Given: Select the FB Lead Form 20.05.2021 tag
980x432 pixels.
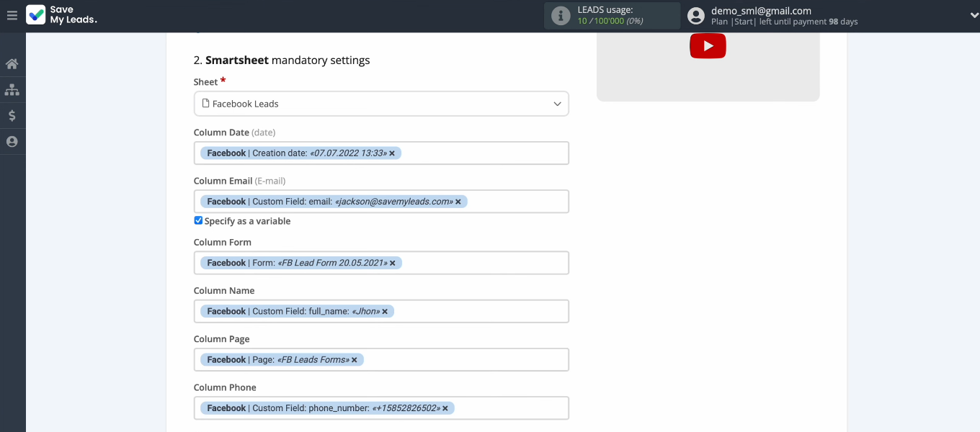Looking at the screenshot, I should tap(301, 263).
